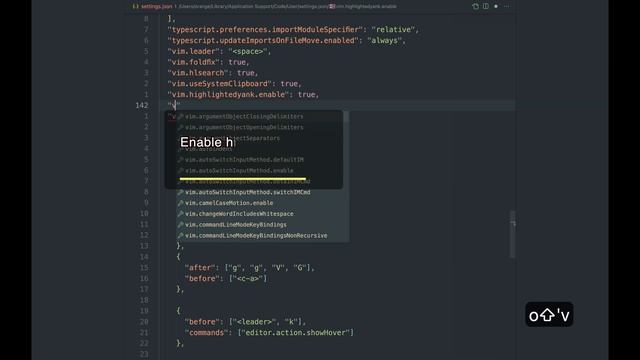Click the "vim.leader" key

tap(193, 51)
